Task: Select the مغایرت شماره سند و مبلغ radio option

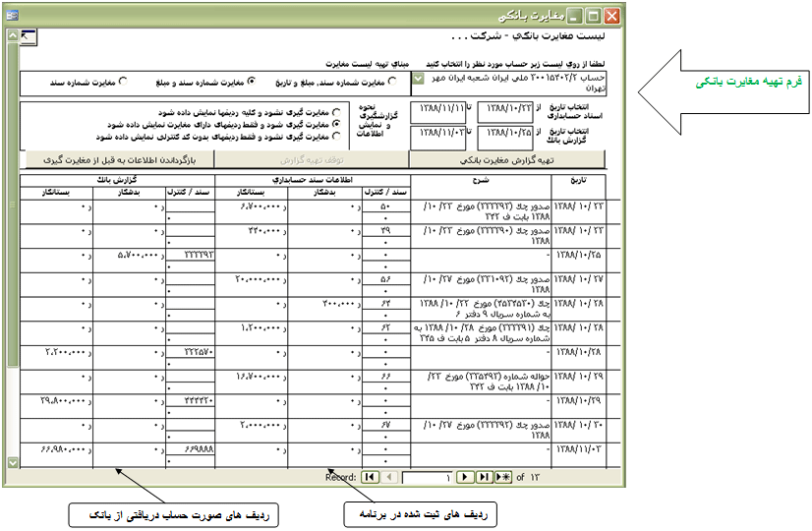Action: pos(251,82)
